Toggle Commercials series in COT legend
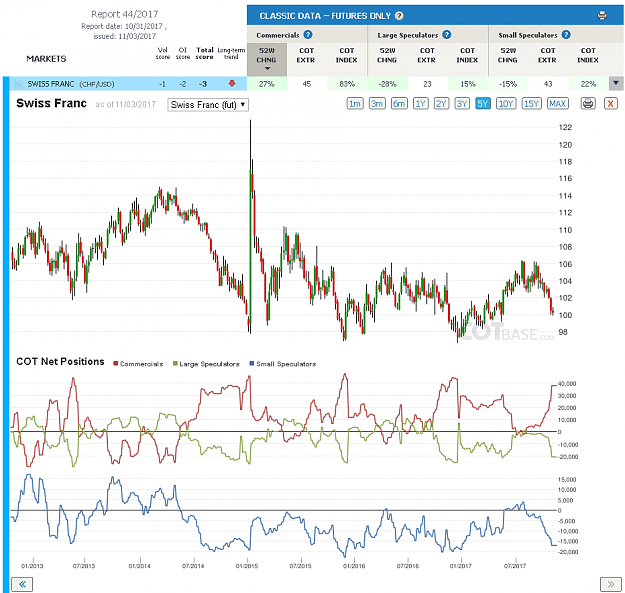Image resolution: width=625 pixels, height=593 pixels. 138,364
